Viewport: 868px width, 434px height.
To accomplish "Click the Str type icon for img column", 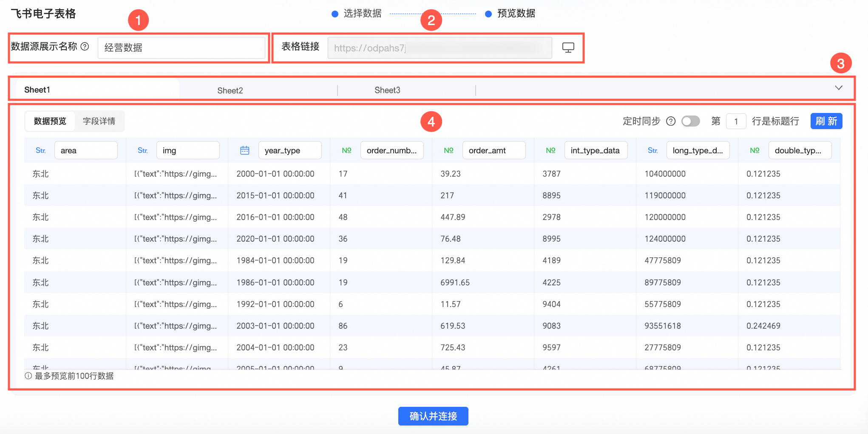I will [x=143, y=150].
